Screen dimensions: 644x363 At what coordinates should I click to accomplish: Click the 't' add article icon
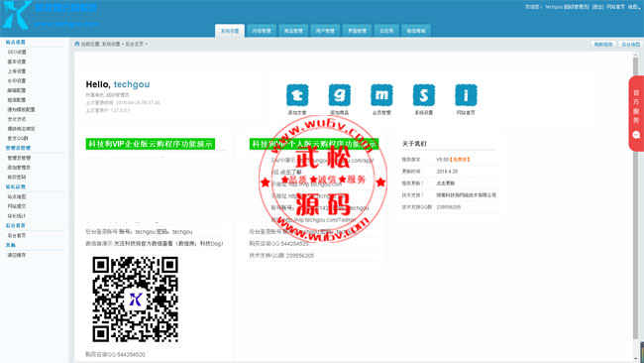(297, 95)
